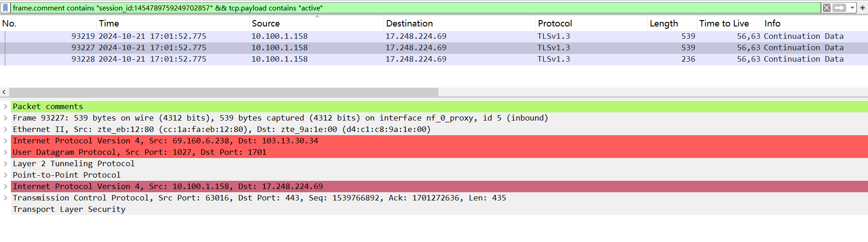This screenshot has height=242, width=868.
Task: Sort packets by the Protocol column header
Action: tap(555, 23)
